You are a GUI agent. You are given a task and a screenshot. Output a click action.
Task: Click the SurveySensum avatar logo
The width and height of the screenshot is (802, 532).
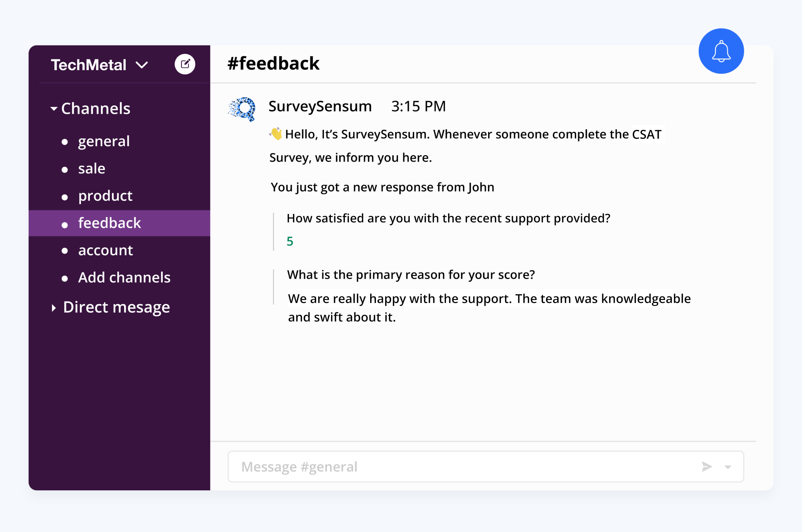pos(242,109)
